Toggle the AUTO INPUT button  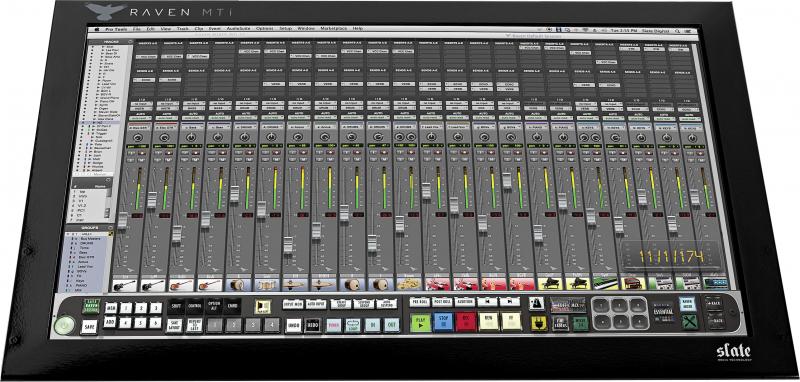click(x=316, y=304)
